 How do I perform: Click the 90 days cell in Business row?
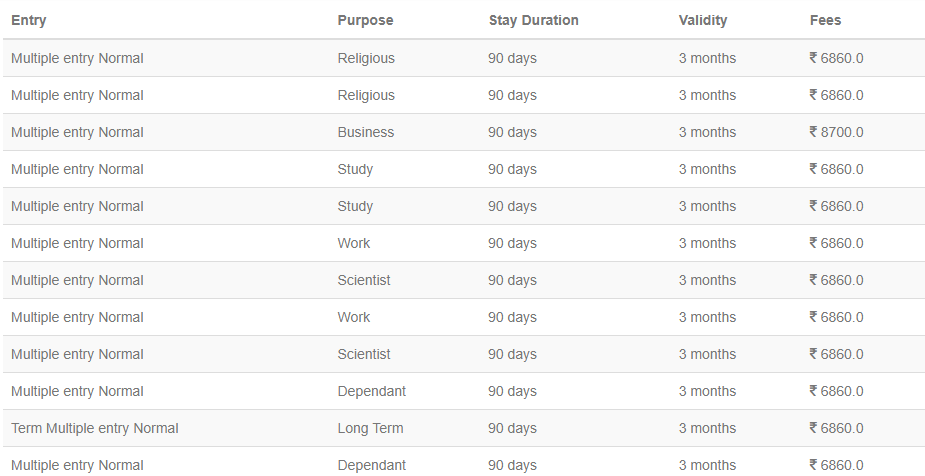click(513, 132)
